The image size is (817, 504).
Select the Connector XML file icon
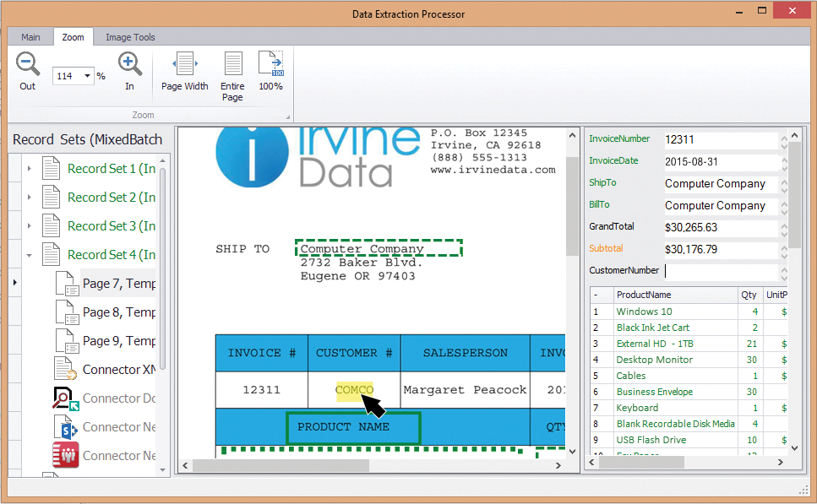[65, 370]
